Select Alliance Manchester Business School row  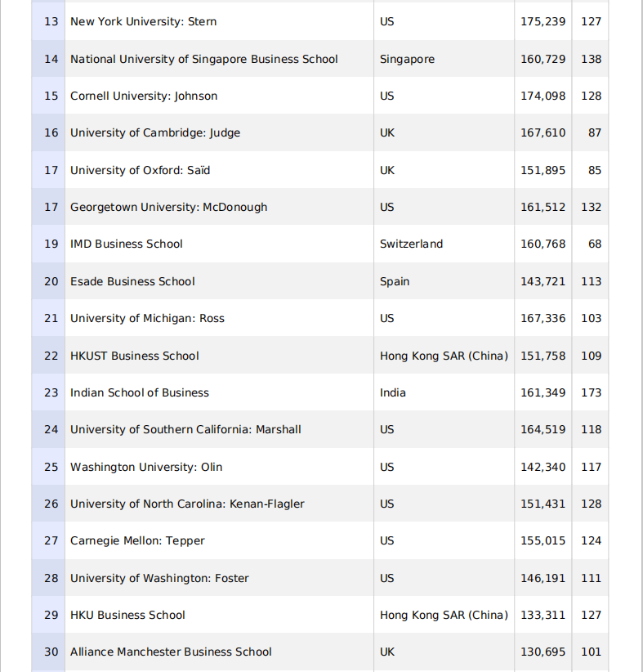pos(171,652)
